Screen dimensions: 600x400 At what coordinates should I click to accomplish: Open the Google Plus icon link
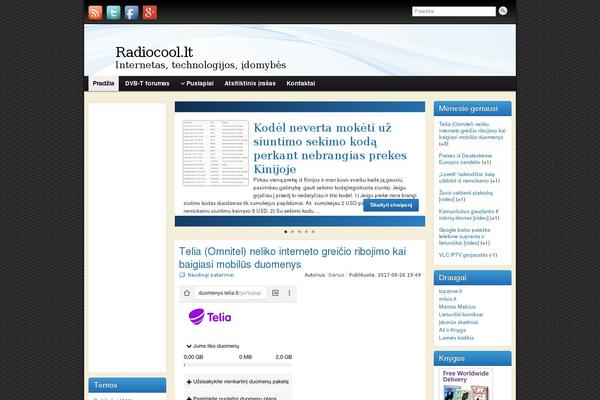(x=150, y=13)
